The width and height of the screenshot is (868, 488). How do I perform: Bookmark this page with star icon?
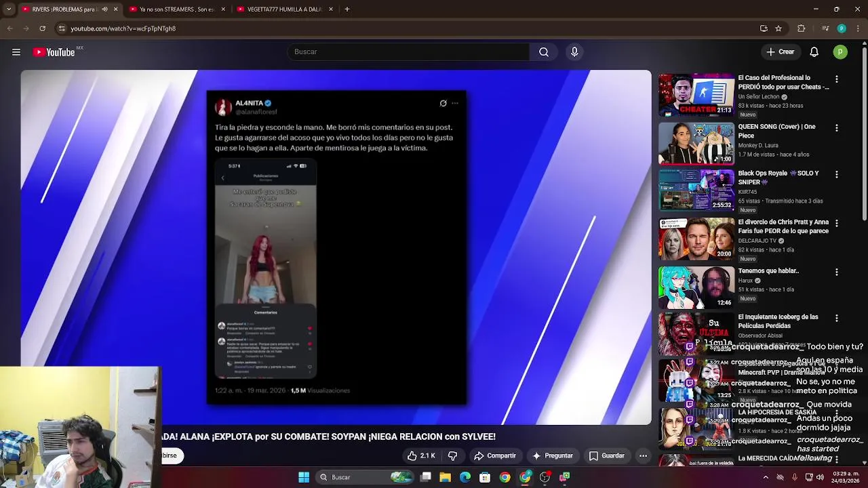[778, 28]
